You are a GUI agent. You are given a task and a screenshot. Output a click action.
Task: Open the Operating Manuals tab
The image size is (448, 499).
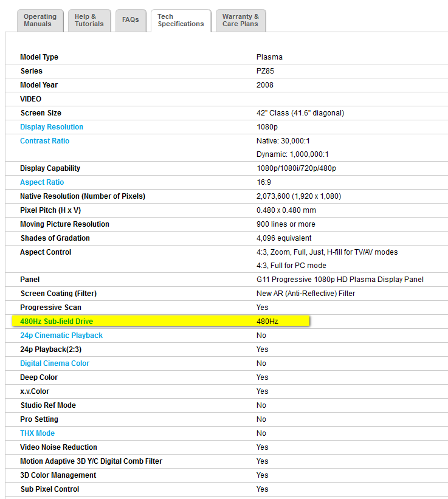[x=40, y=21]
